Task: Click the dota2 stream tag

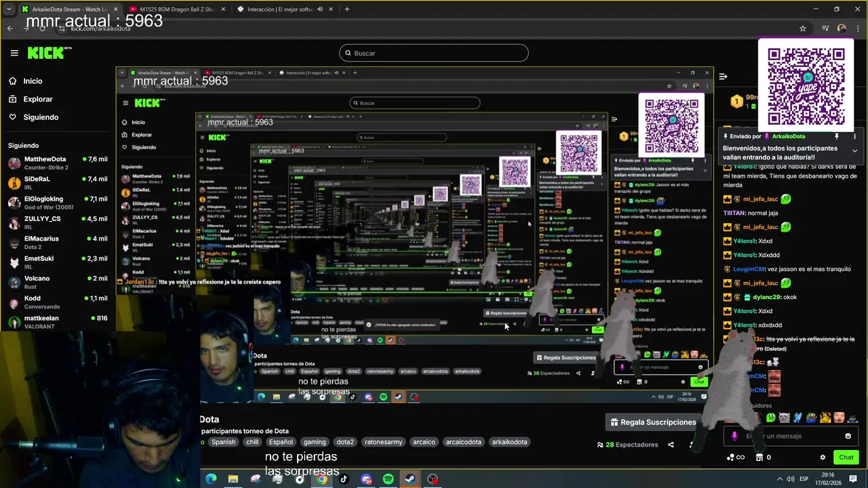Action: (x=345, y=442)
